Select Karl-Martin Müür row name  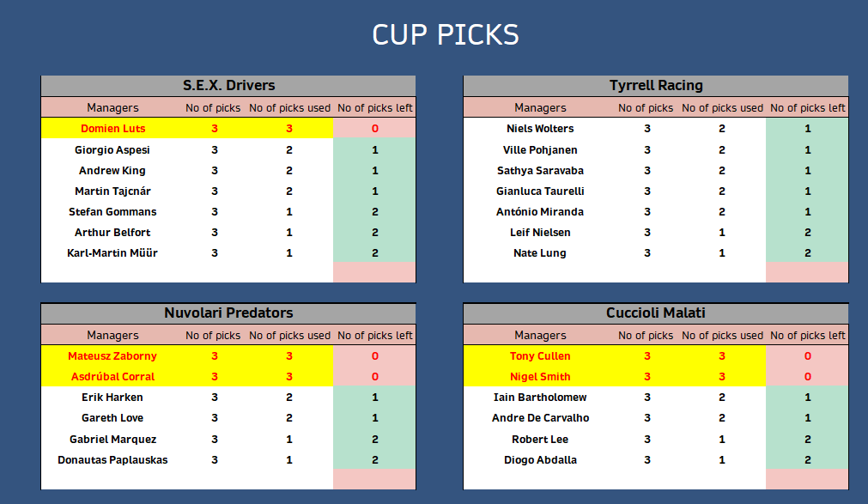(112, 253)
